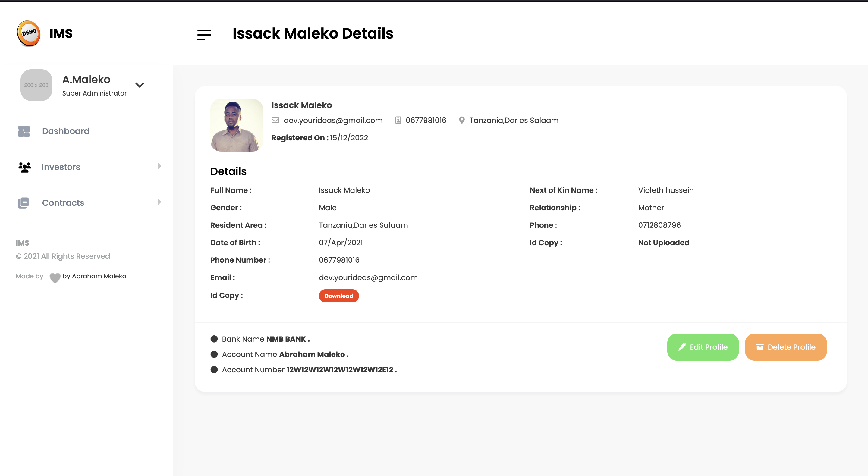Click the Contracts document icon

point(24,203)
